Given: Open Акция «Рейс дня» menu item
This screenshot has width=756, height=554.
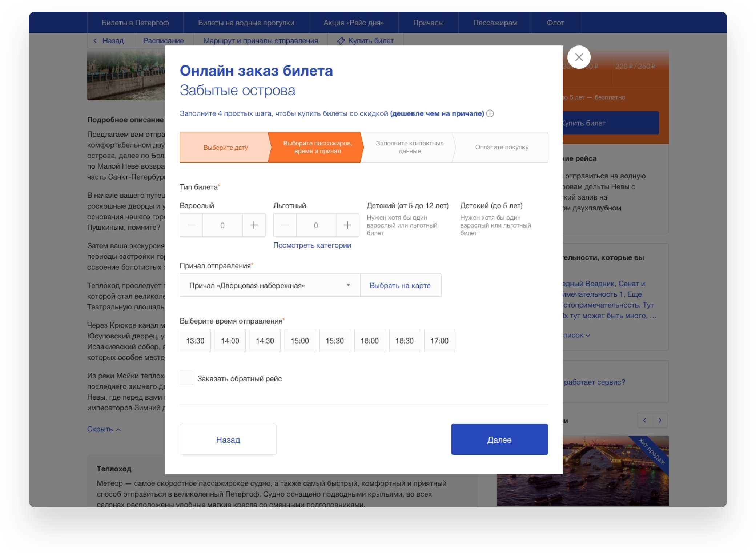Looking at the screenshot, I should [x=354, y=23].
